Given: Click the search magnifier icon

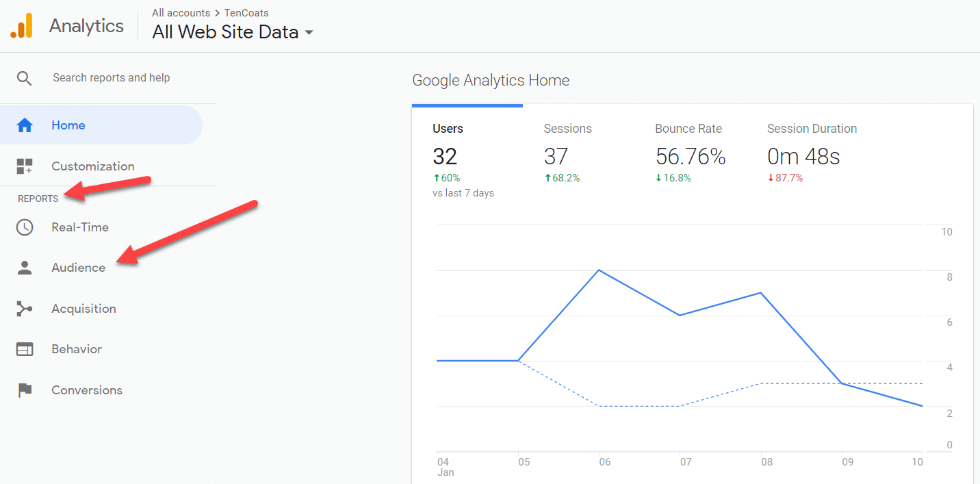Looking at the screenshot, I should [25, 78].
